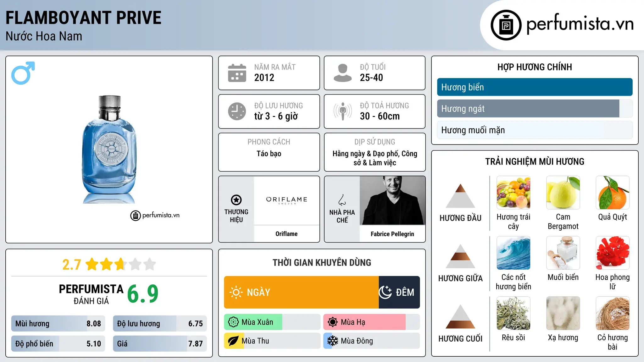Click the release year 2012
Viewport: 644px width, 362px height.
(x=264, y=78)
